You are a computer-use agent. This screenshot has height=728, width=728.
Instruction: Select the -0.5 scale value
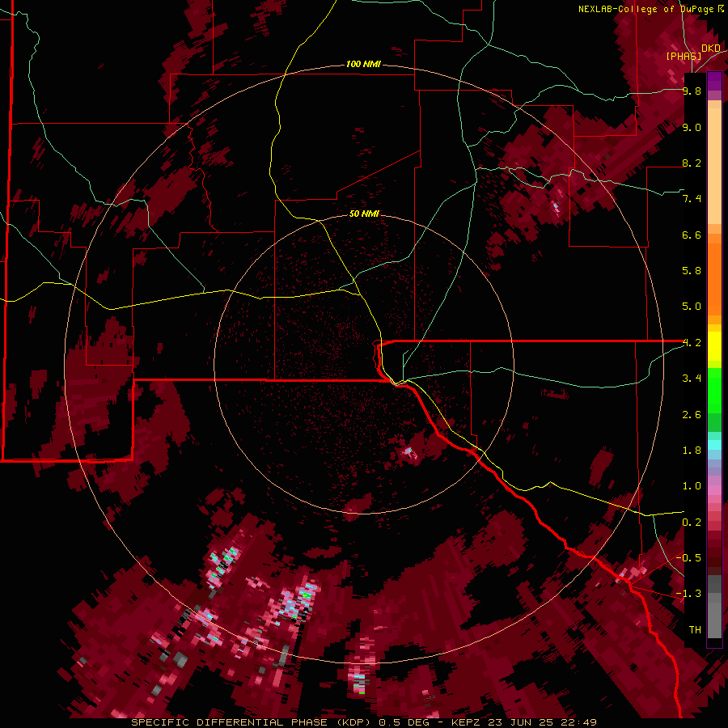pos(688,558)
